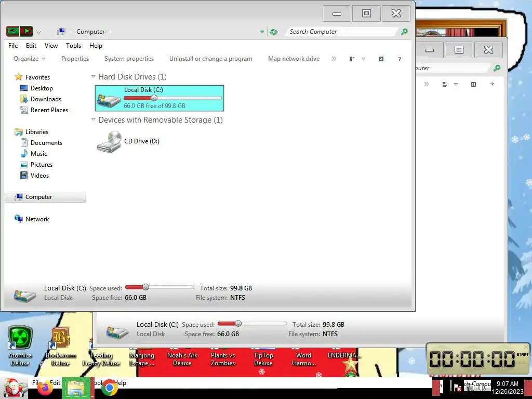Click space used bar in background window
Screen dimensions: 532x399
[252, 324]
